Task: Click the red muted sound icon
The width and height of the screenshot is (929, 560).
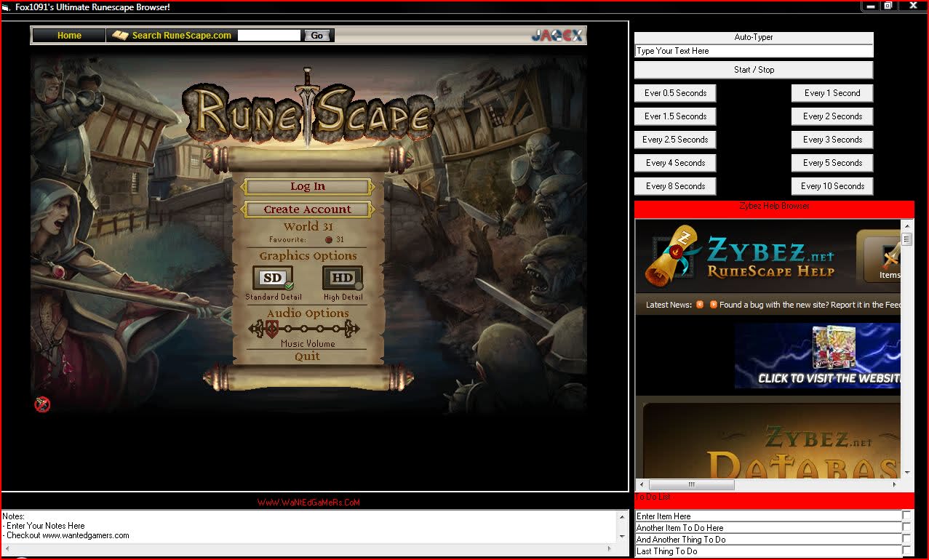Action: coord(42,404)
